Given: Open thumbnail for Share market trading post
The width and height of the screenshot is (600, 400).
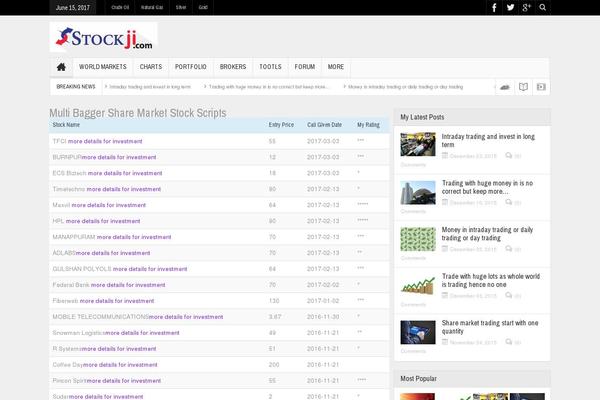Looking at the screenshot, I should 418,332.
